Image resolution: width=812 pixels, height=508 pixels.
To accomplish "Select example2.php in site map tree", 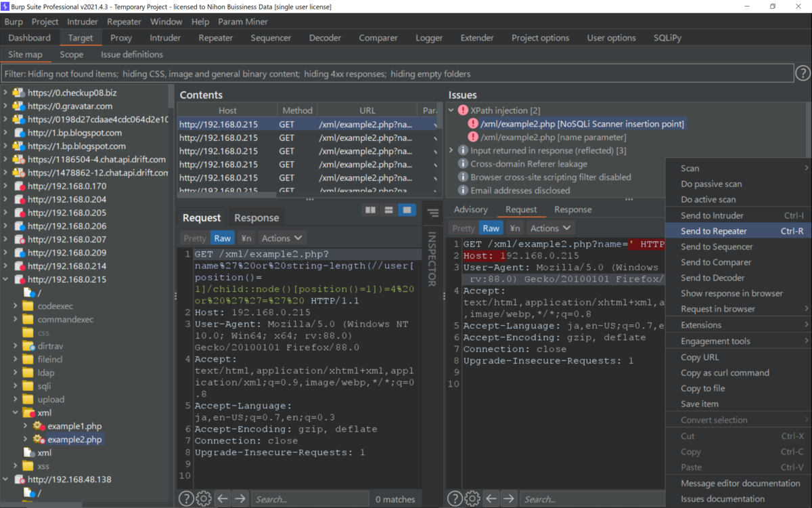I will coord(74,439).
